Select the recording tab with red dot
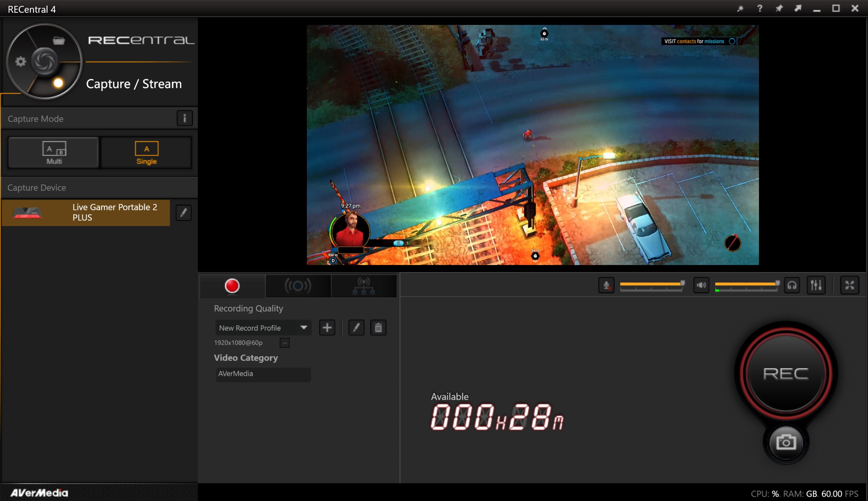Image resolution: width=868 pixels, height=501 pixels. point(232,286)
